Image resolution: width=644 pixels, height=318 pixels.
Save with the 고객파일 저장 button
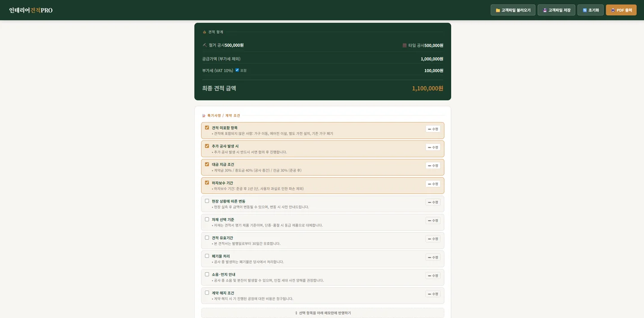556,10
